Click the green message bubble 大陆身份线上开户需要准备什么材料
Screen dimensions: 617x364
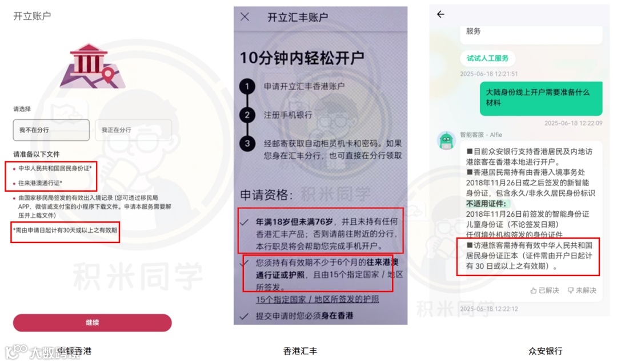541,98
